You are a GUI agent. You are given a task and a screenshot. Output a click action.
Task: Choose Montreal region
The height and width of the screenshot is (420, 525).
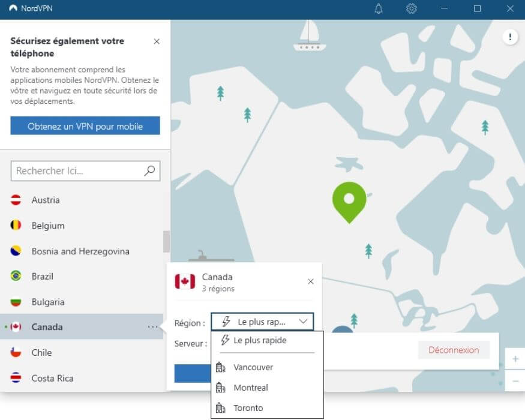click(267, 388)
